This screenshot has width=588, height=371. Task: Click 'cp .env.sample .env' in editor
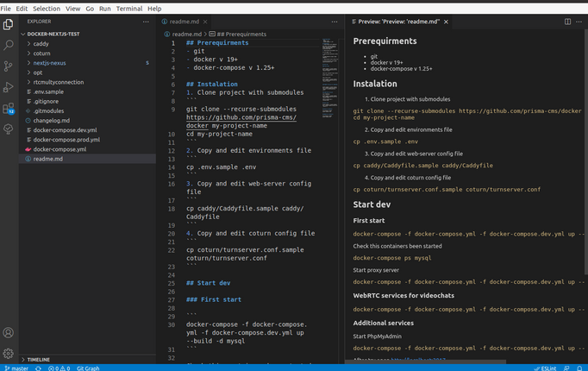(x=222, y=167)
